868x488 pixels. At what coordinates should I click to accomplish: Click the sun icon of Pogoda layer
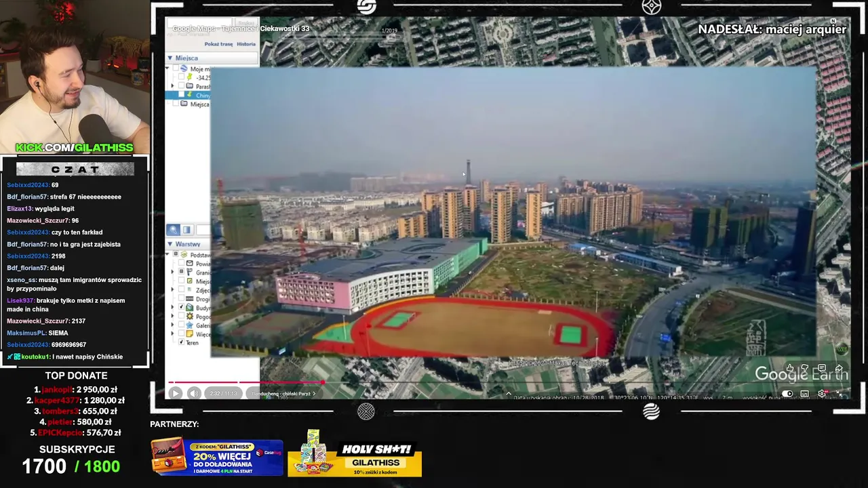tap(190, 317)
